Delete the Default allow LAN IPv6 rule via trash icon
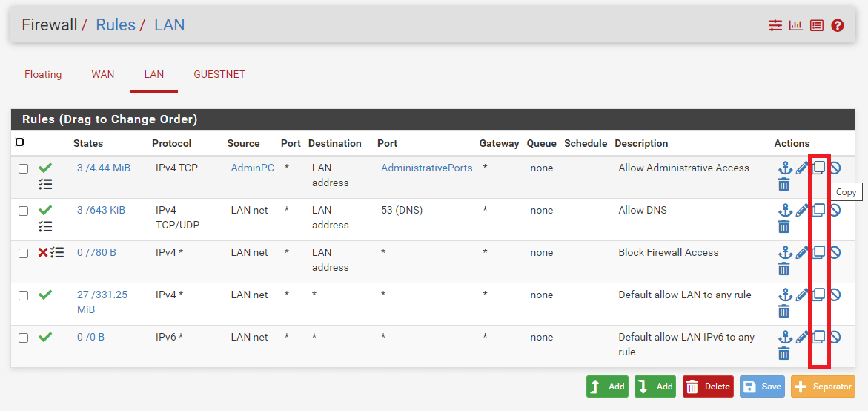Screen dimensions: 868x411 coord(784,353)
